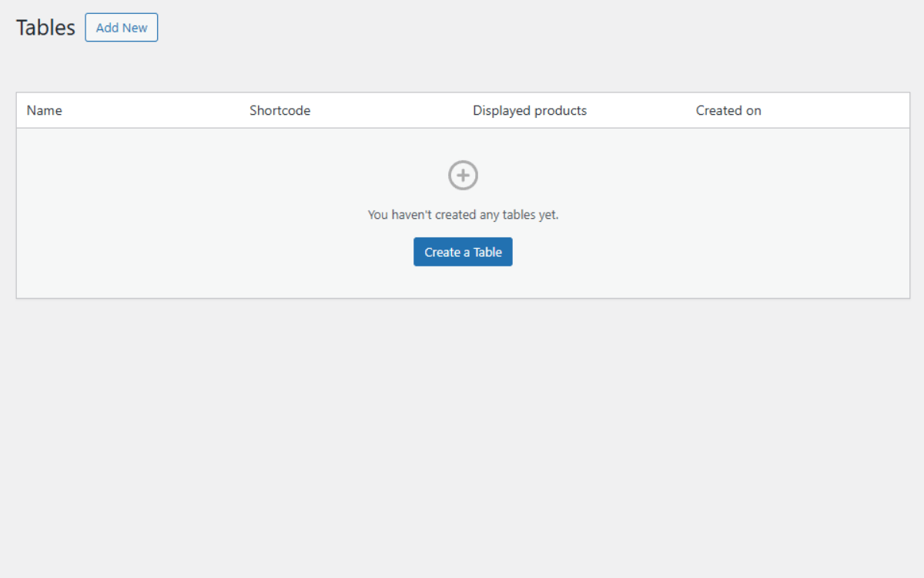Click the Shortcode column header
This screenshot has height=578, width=924.
[x=280, y=110]
